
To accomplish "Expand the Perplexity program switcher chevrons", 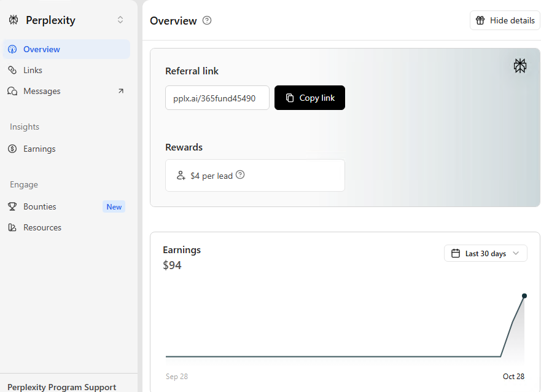I will point(120,20).
